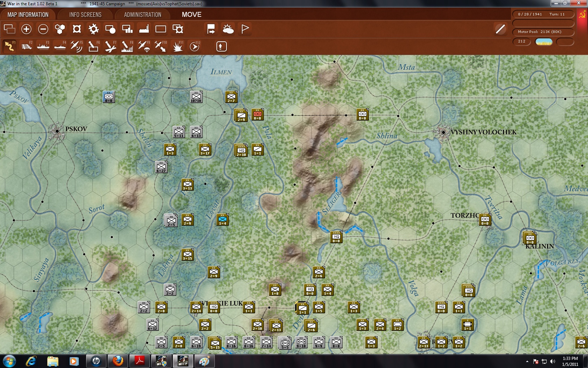The width and height of the screenshot is (588, 368).
Task: Select the bomb airfield F7 icon
Action: [x=110, y=46]
